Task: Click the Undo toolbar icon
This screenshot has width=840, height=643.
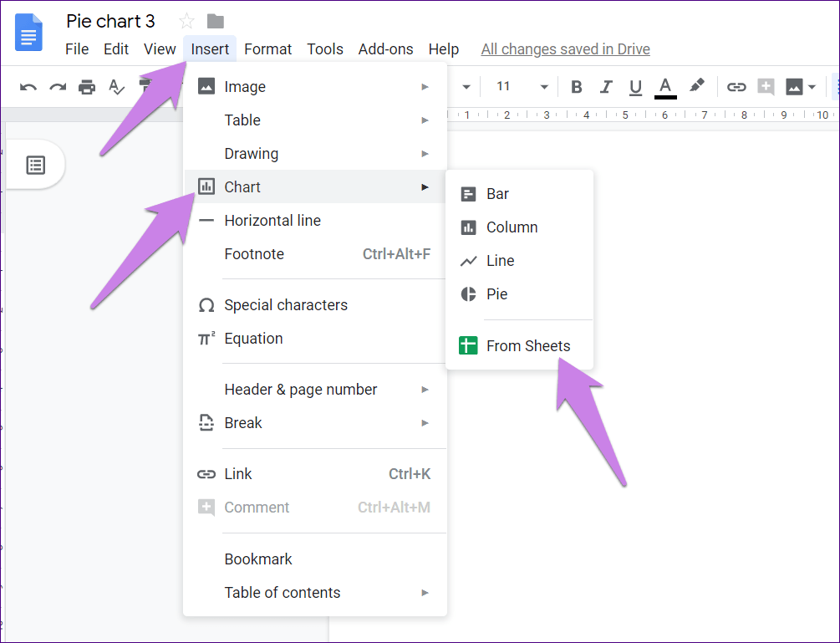Action: point(28,87)
